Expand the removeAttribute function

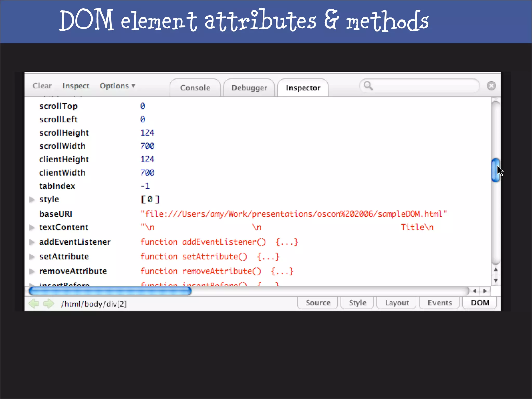tap(32, 271)
